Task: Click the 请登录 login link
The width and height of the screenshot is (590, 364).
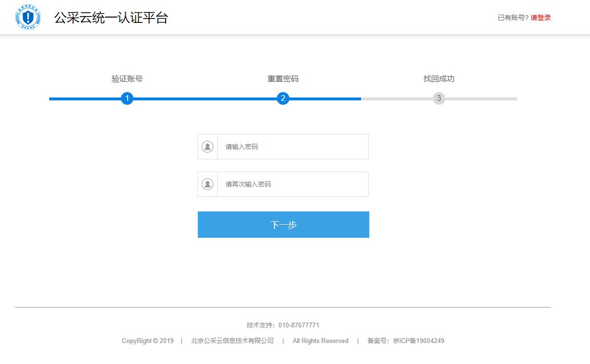Action: coord(541,18)
